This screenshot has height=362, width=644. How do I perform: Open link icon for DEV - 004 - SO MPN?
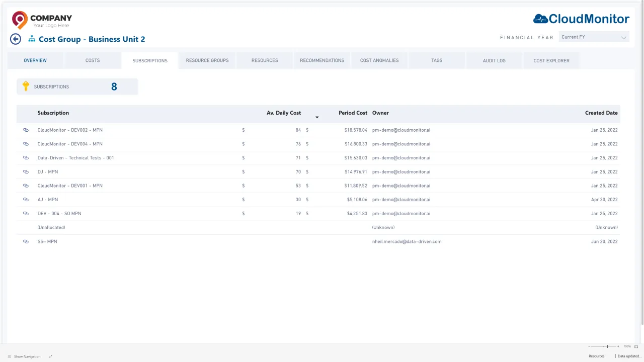(x=26, y=214)
